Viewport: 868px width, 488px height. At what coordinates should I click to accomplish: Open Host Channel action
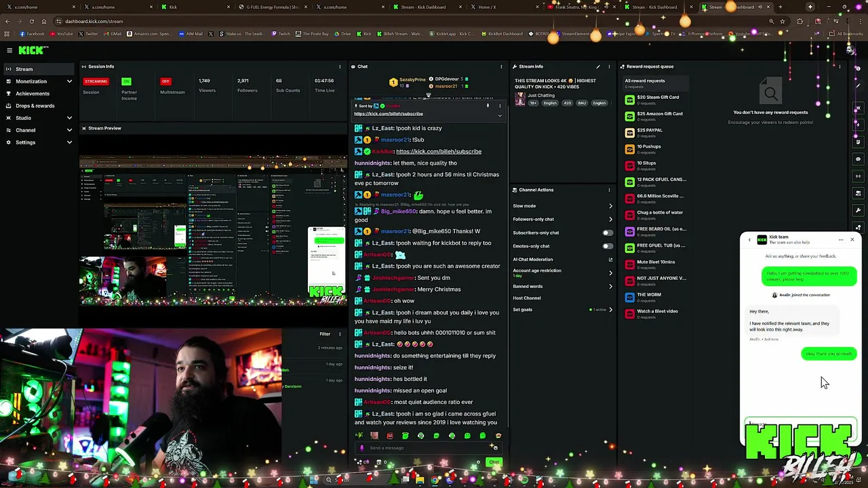click(x=527, y=298)
